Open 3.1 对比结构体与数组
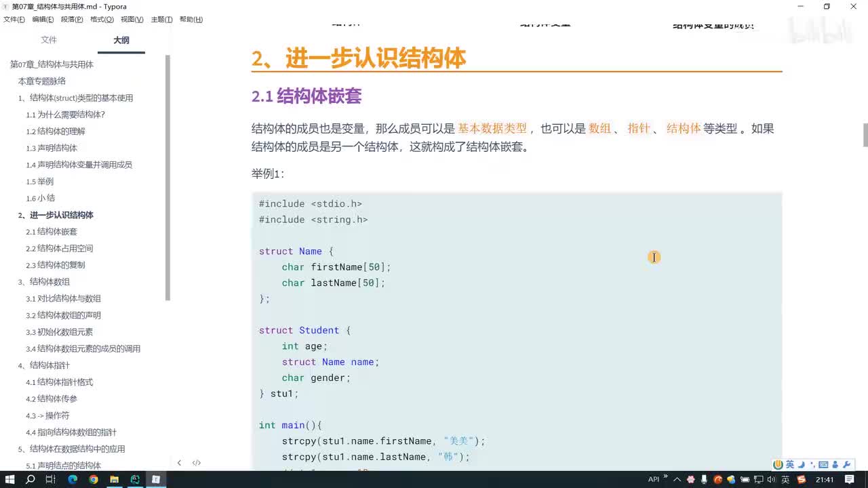 [x=64, y=298]
